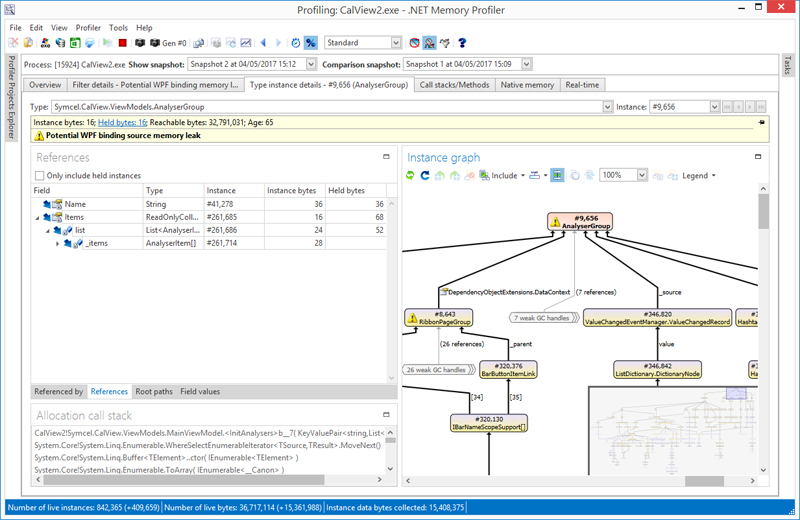Switch to the Native memory tab
Screen dimensions: 800x520
pyautogui.click(x=527, y=85)
